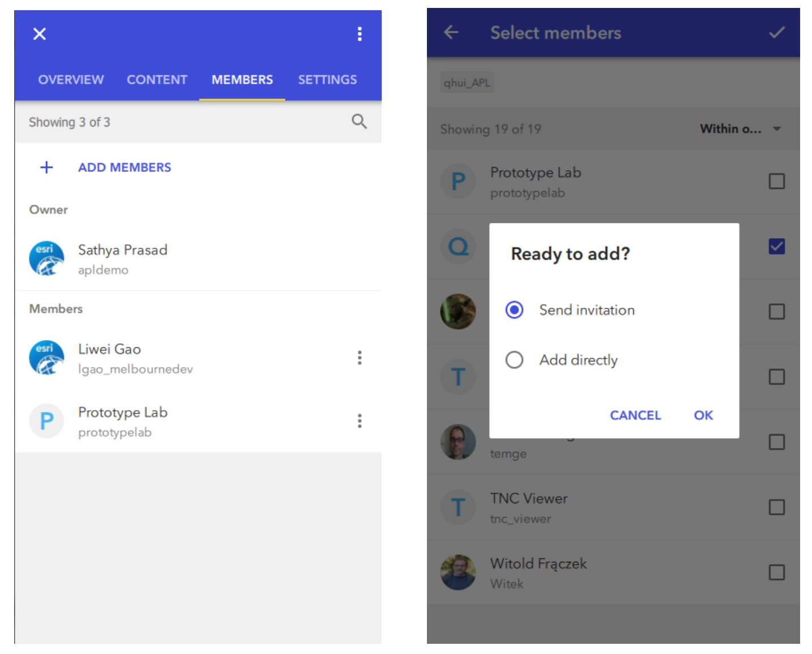The height and width of the screenshot is (654, 812).
Task: Check the box in the T avatar row behind dialog
Action: (x=776, y=377)
